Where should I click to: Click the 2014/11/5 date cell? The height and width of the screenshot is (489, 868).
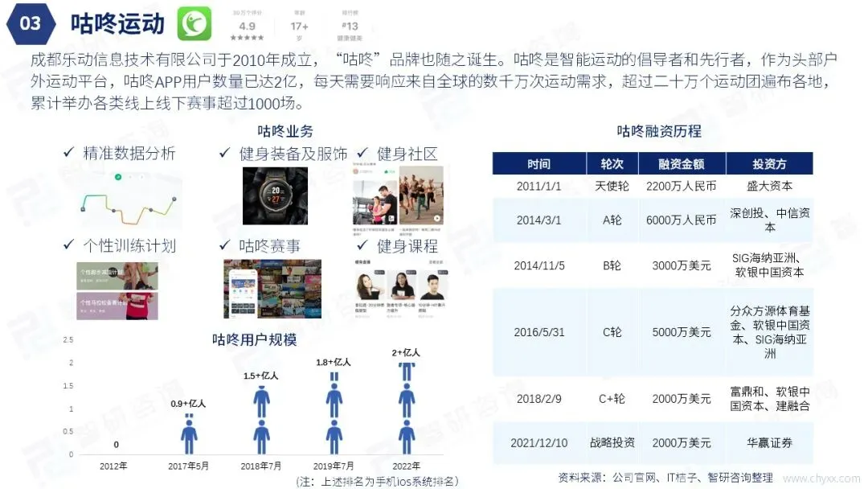pos(539,266)
